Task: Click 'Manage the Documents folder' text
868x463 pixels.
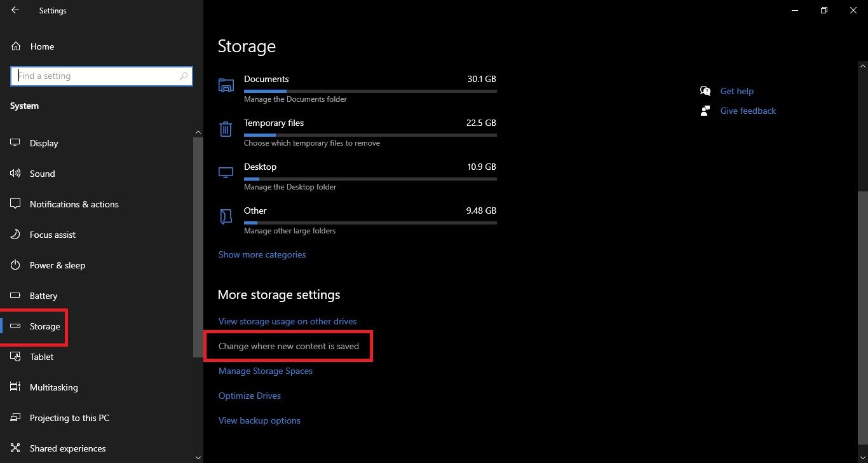Action: (x=295, y=99)
